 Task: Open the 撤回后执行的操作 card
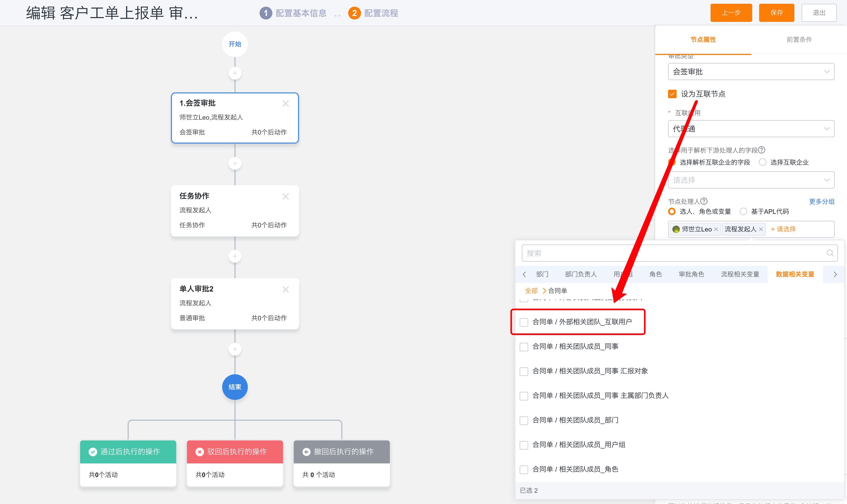click(x=342, y=463)
